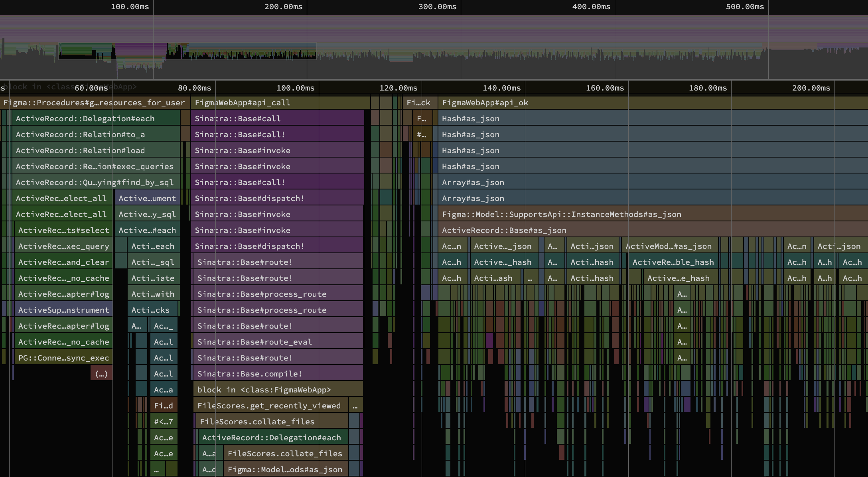
Task: Click the Acti…cks frame
Action: tap(153, 310)
